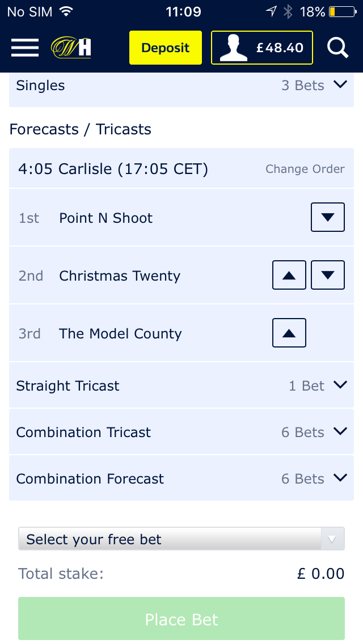Promote The Model County with its up arrow

289,333
